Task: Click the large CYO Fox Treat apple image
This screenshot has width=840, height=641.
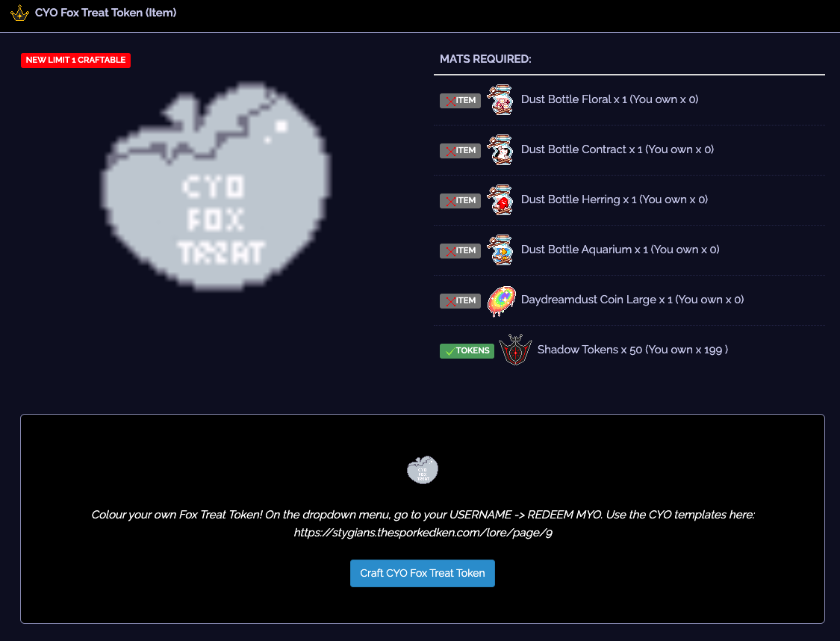Action: point(215,187)
